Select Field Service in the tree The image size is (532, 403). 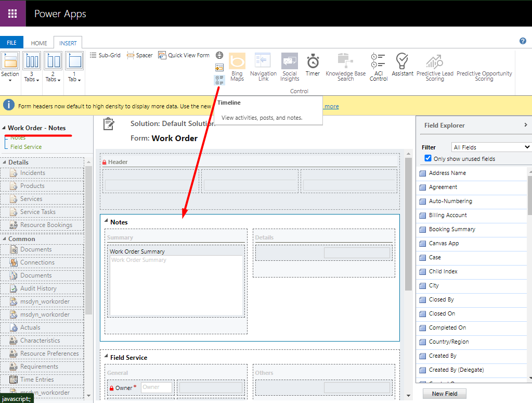[x=26, y=147]
